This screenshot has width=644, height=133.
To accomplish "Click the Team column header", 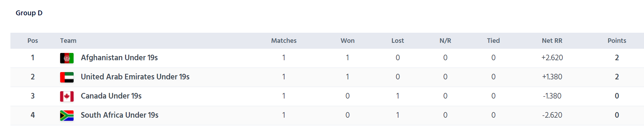I will click(x=68, y=41).
